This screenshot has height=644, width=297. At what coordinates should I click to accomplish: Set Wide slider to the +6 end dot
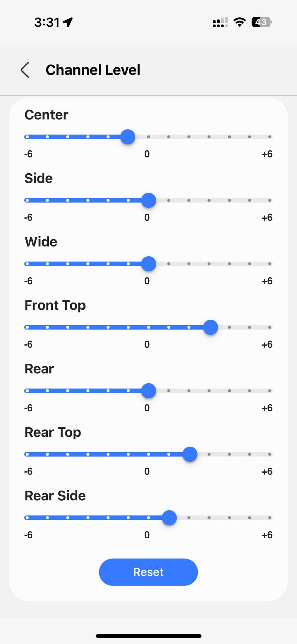pos(270,264)
